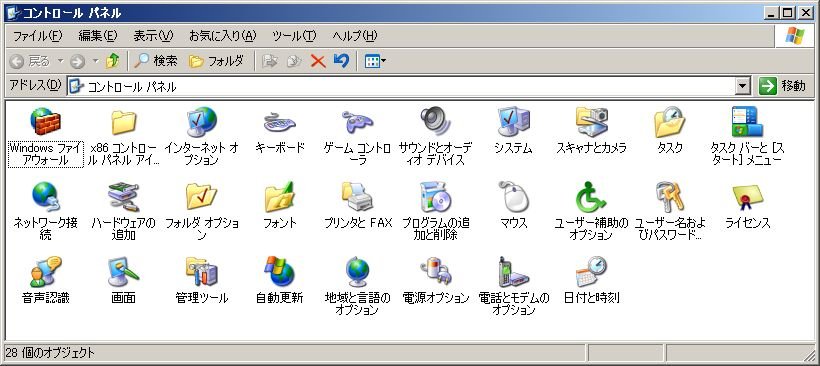The height and width of the screenshot is (366, 820).
Task: Click the 検索 search button
Action: point(156,62)
